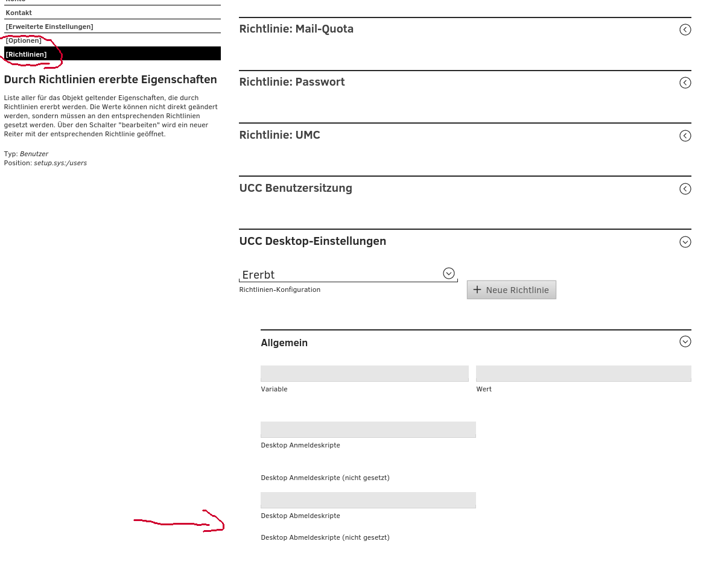Expand the Richtlinie: Passwort chevron icon
The height and width of the screenshot is (588, 724).
pos(685,83)
